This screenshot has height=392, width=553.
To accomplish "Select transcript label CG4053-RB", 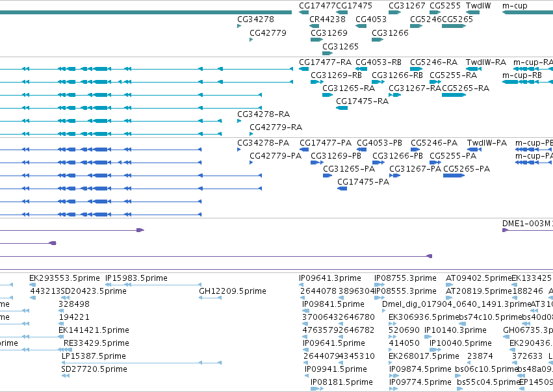I will pos(378,62).
